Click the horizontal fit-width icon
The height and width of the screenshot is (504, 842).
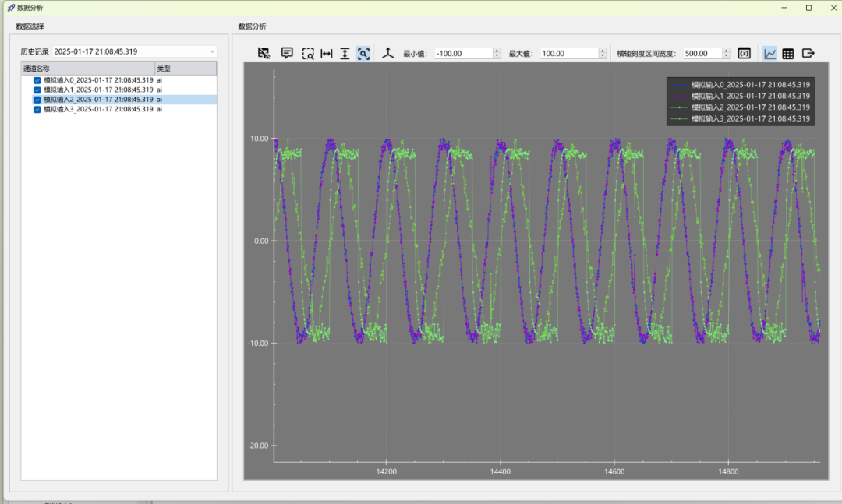[x=327, y=53]
